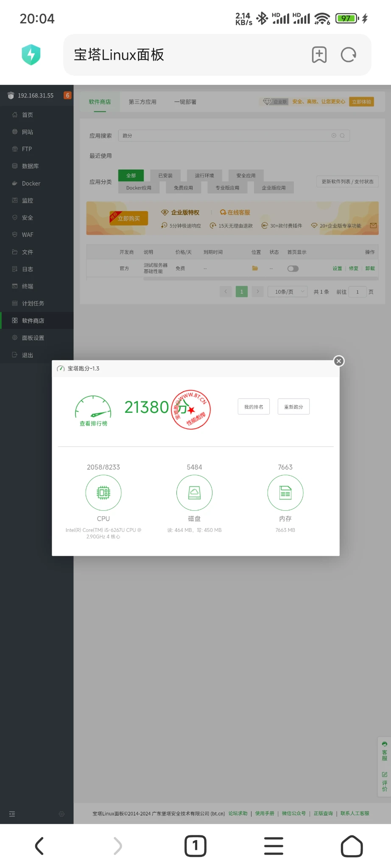Click the speedometer ranking icon
This screenshot has height=868, width=391.
[x=93, y=408]
